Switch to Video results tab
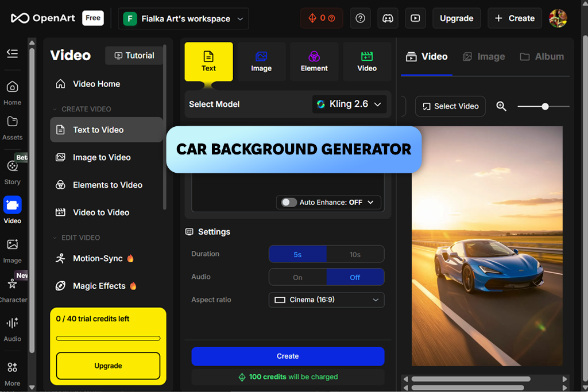588x392 pixels. click(427, 57)
